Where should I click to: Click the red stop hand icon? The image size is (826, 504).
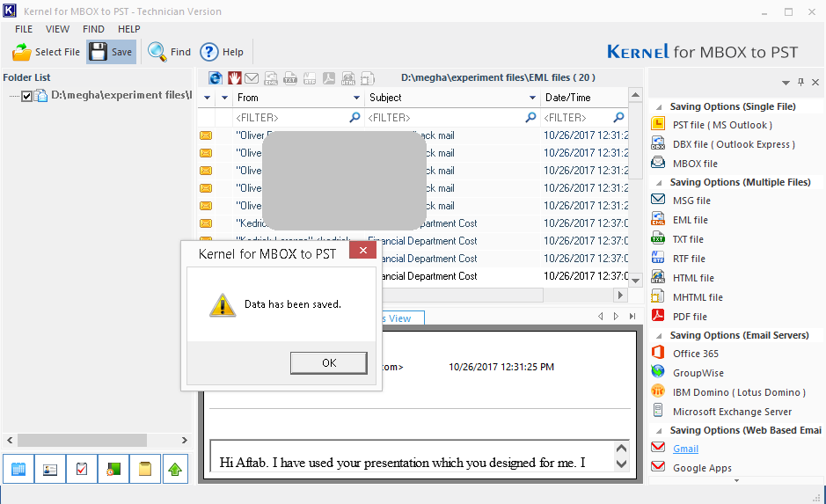pos(234,78)
